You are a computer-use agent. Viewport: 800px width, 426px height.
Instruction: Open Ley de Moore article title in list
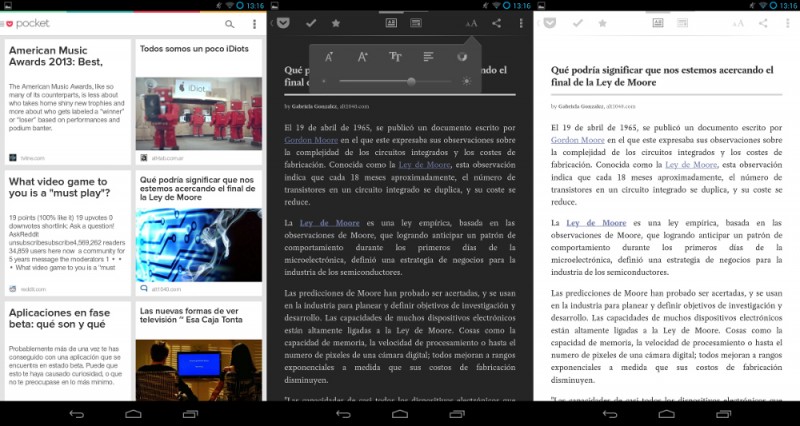tap(197, 189)
